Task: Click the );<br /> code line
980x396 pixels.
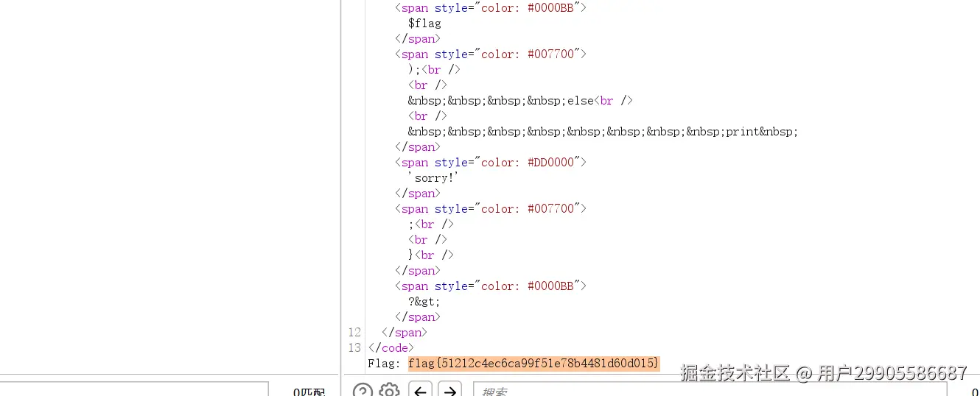Action: click(434, 70)
